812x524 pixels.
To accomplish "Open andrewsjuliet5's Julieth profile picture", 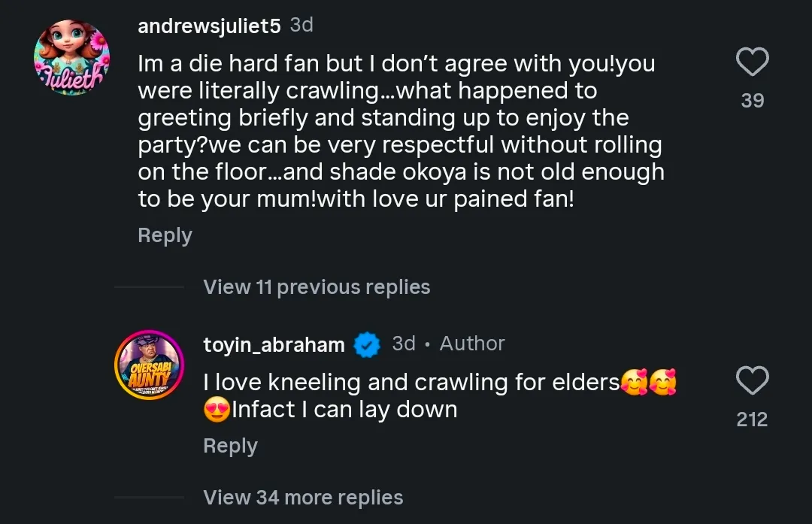I will tap(72, 58).
